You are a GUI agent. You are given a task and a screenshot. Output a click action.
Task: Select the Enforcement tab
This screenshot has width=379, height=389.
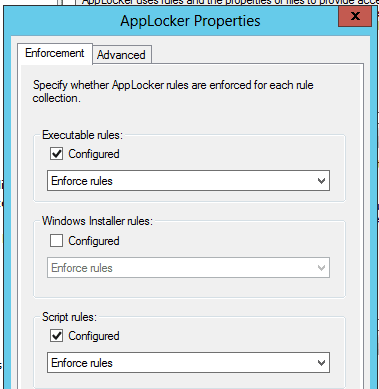55,53
